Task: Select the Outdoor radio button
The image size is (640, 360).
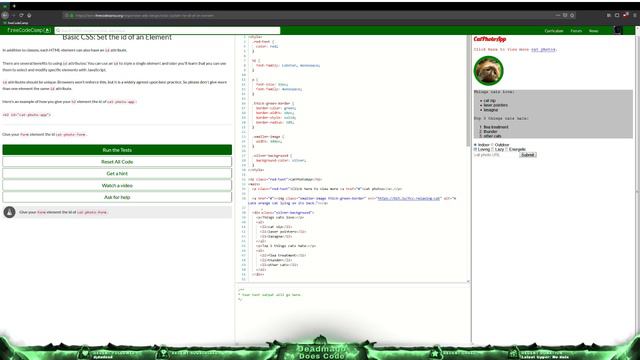Action: coord(492,144)
